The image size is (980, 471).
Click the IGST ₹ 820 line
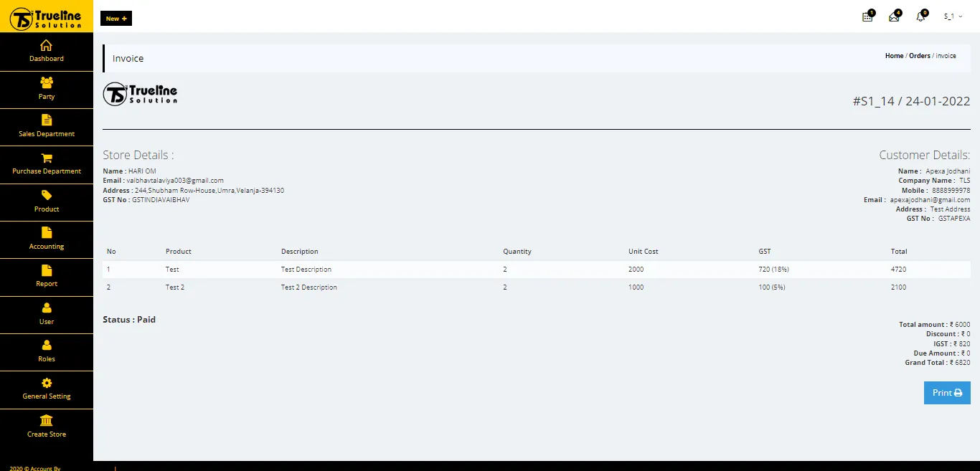(x=951, y=344)
